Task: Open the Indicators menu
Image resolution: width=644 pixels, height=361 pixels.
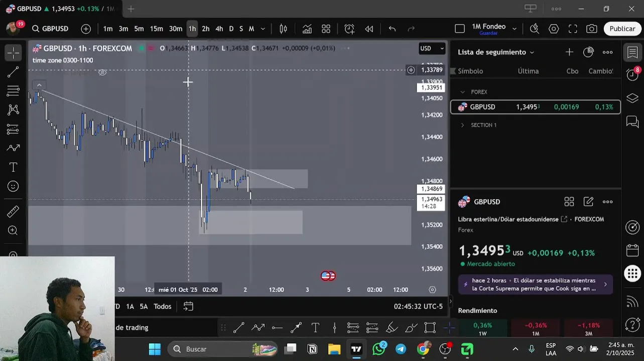Action: tap(307, 29)
